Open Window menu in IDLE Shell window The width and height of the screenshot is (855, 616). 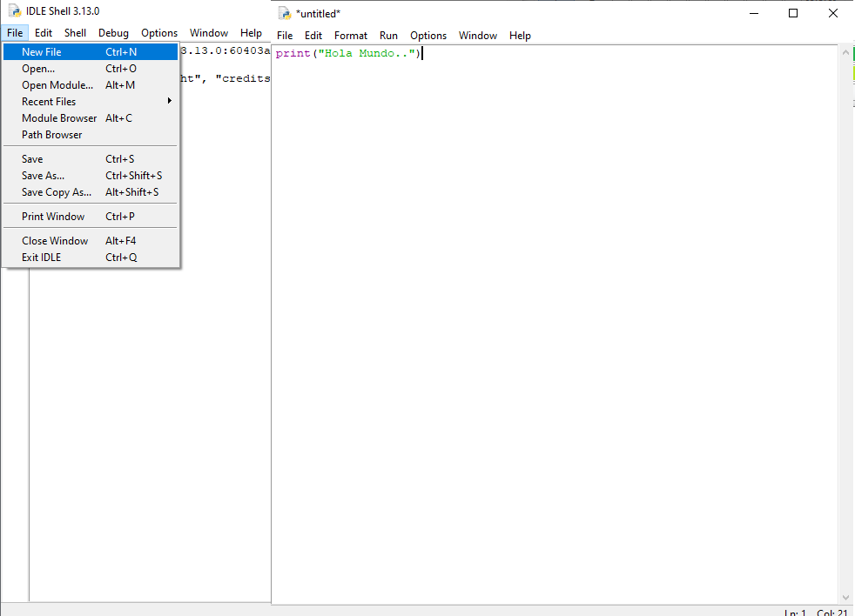click(x=209, y=33)
